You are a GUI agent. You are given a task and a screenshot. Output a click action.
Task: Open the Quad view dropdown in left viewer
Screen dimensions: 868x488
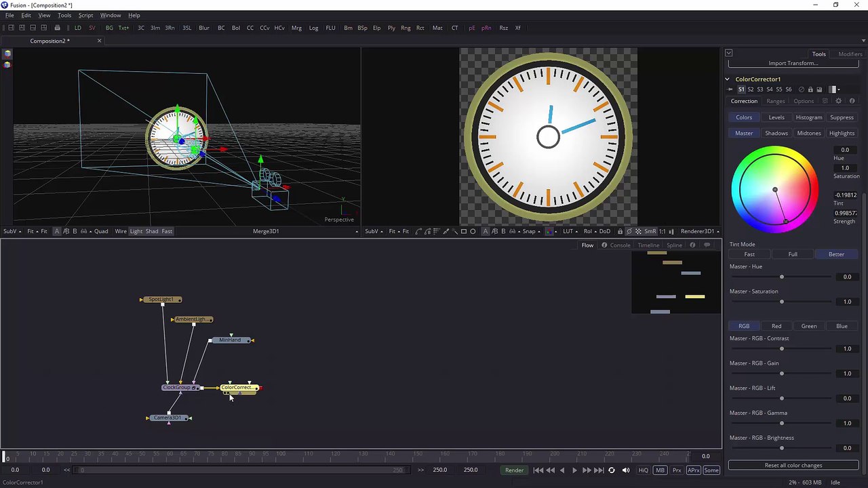[x=101, y=231]
